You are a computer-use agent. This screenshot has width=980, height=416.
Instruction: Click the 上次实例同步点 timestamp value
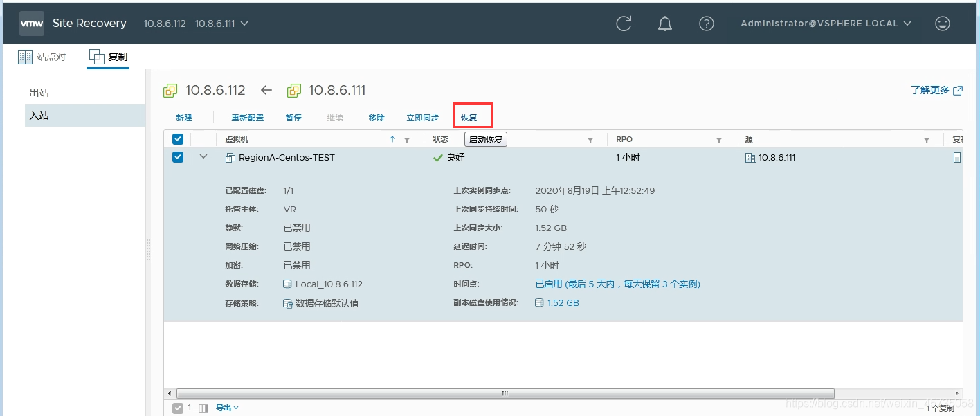595,190
